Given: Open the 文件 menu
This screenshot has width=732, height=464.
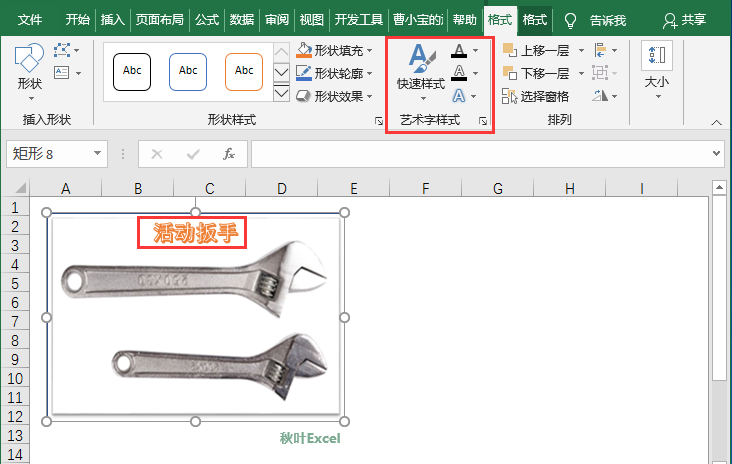Looking at the screenshot, I should 30,20.
